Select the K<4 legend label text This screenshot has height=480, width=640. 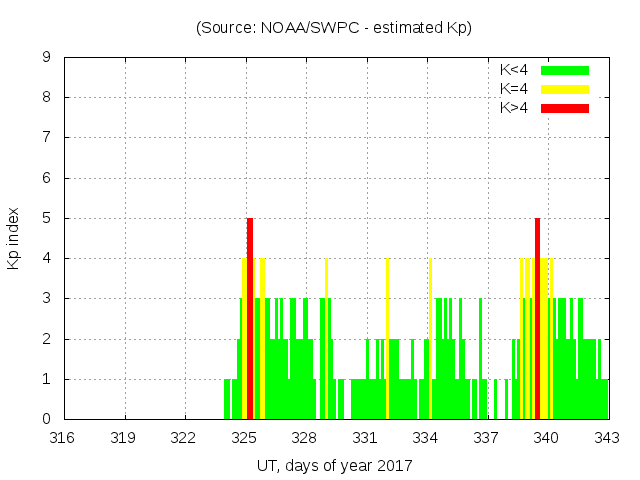(x=515, y=70)
